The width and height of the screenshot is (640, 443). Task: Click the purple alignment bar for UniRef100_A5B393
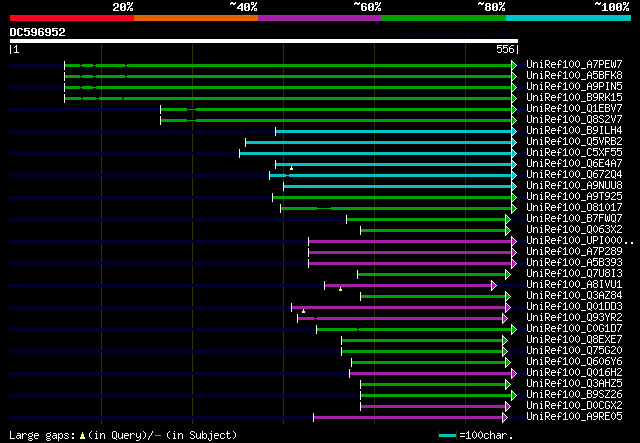(x=410, y=263)
